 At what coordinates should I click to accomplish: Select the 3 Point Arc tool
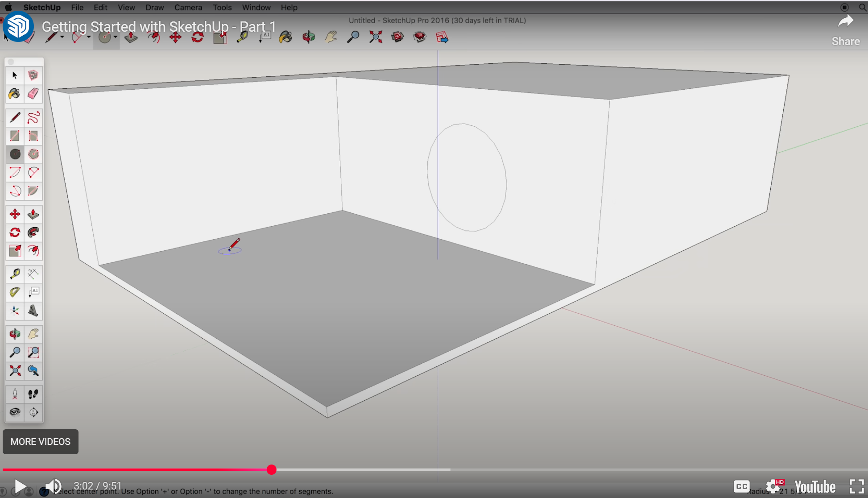15,191
